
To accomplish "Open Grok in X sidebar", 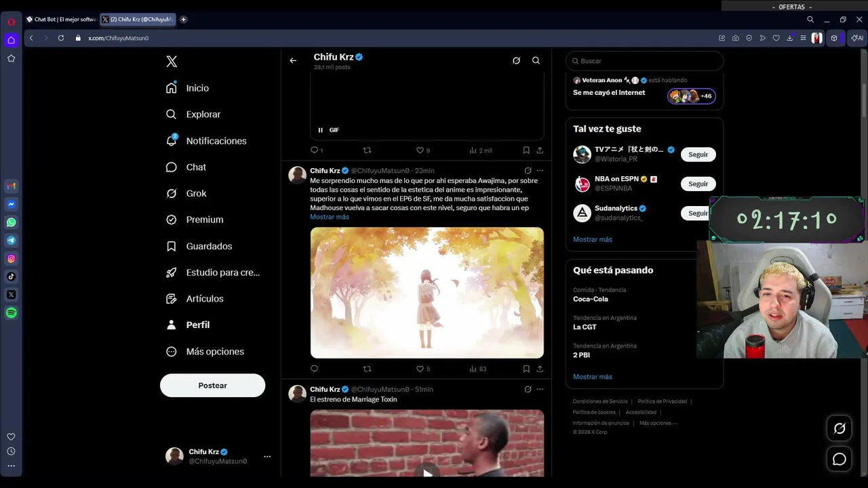I will 186,193.
